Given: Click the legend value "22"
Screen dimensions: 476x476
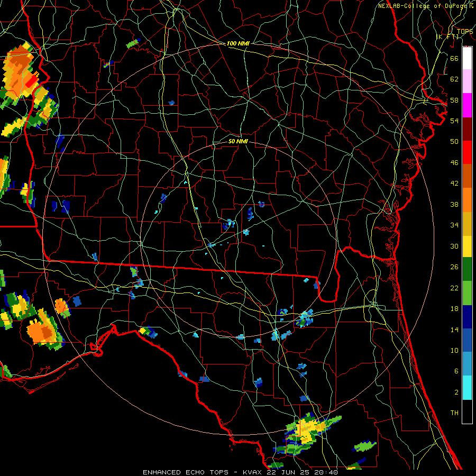Looking at the screenshot, I should [454, 288].
